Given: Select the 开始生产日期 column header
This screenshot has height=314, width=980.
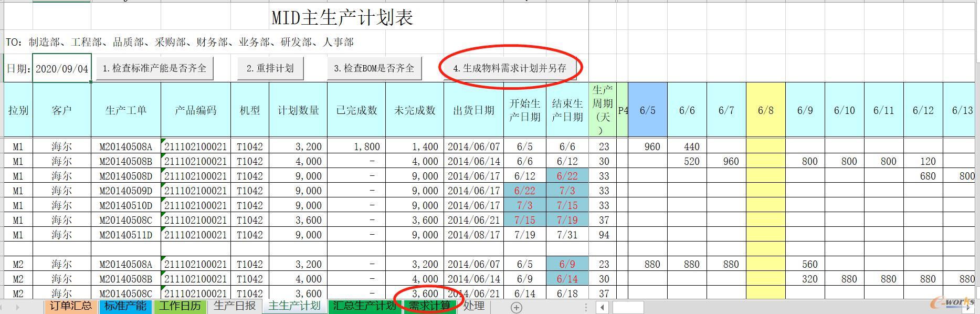Looking at the screenshot, I should click(x=525, y=110).
